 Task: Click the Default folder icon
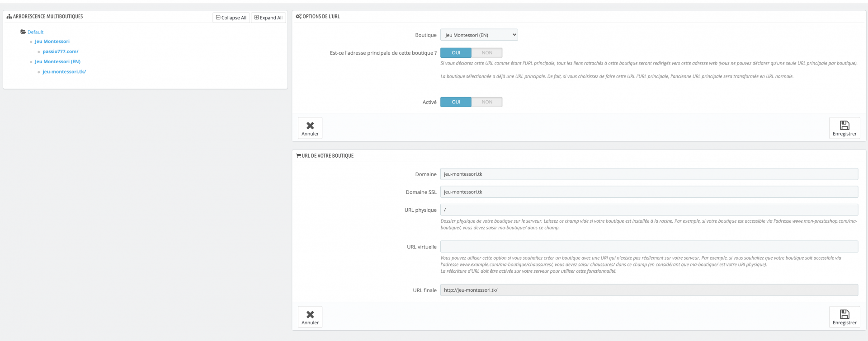click(23, 32)
